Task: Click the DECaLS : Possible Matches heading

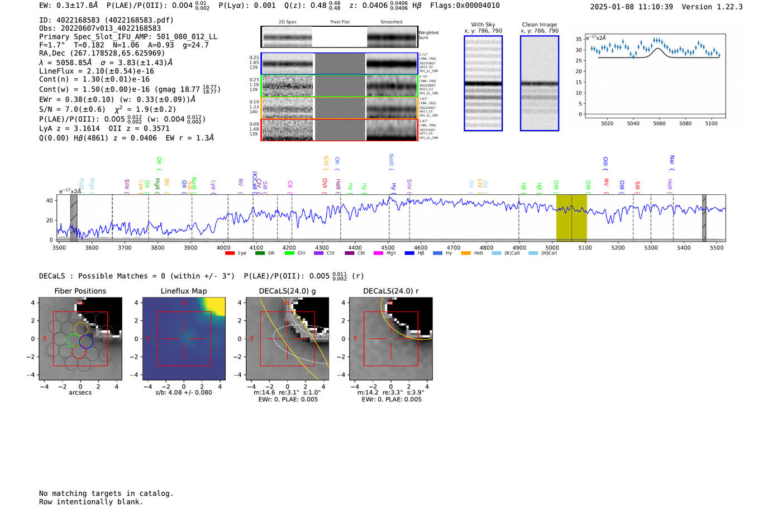Action: (x=137, y=276)
